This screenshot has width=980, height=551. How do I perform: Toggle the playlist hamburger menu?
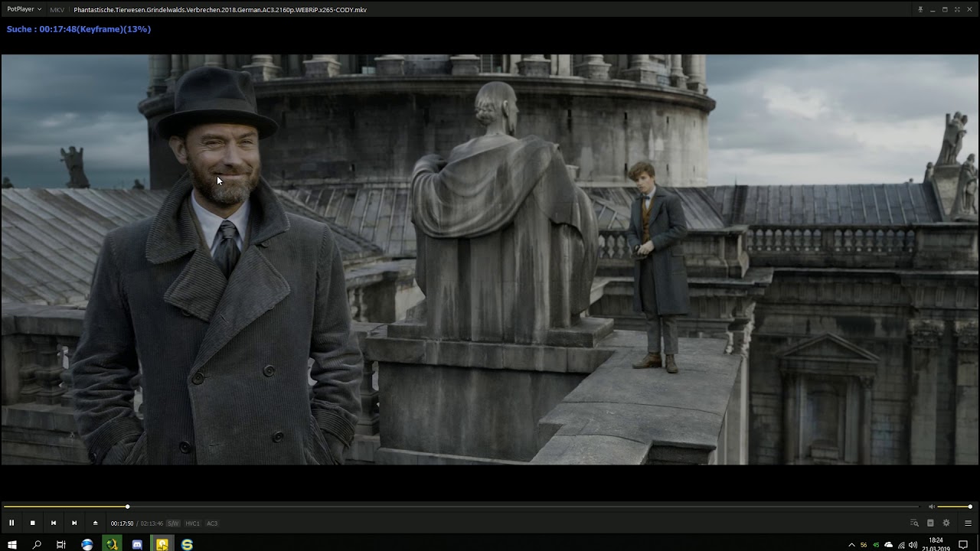(968, 523)
